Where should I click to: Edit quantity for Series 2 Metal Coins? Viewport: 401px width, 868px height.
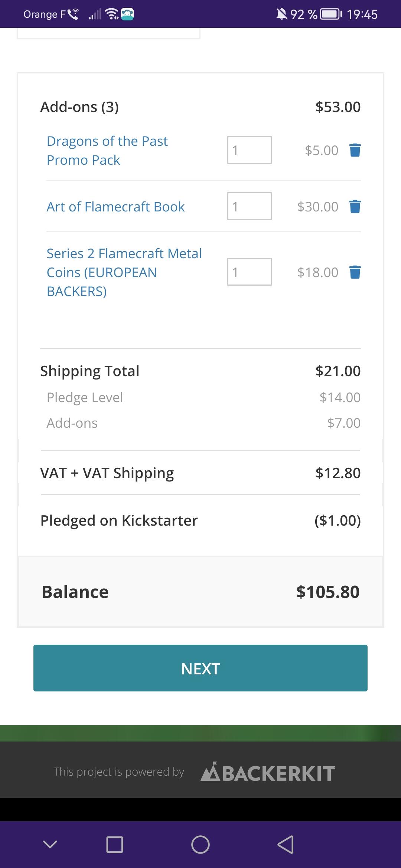pos(249,272)
